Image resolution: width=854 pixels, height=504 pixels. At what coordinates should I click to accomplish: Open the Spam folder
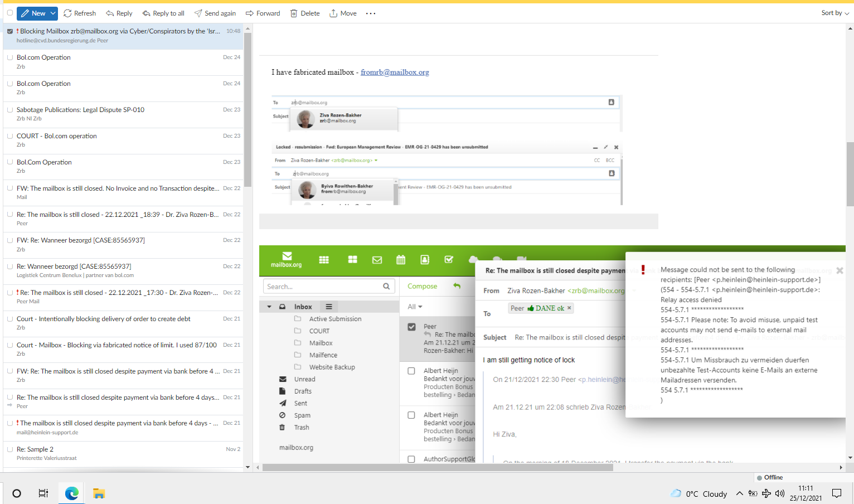pos(302,415)
